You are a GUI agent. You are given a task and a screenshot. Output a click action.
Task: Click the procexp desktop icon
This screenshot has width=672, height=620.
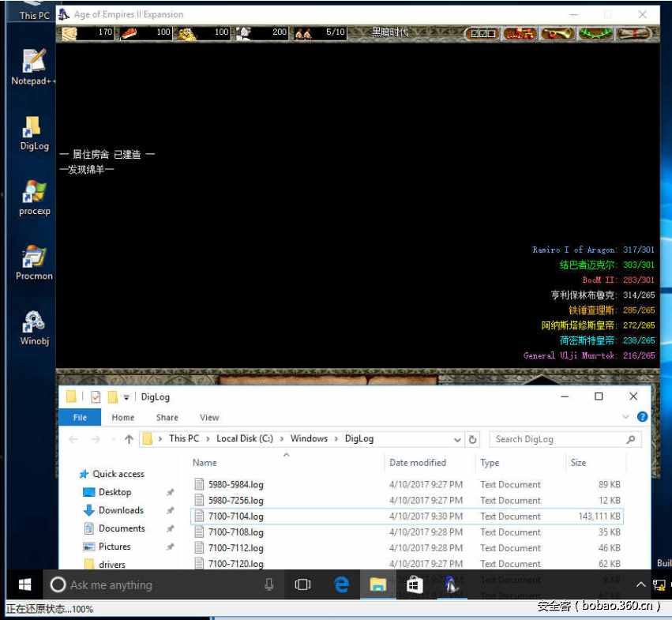[34, 194]
